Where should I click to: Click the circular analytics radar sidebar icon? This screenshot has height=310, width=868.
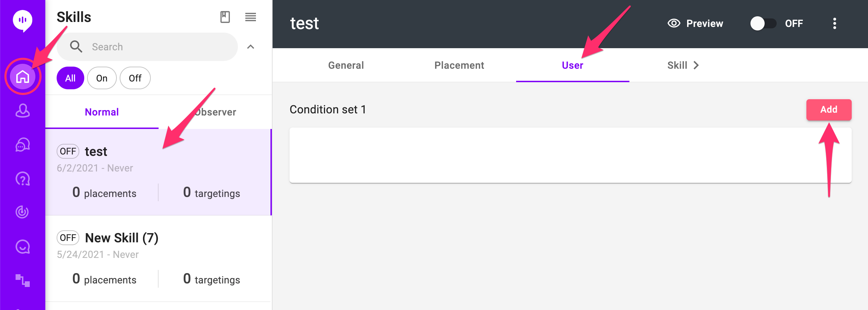23,212
